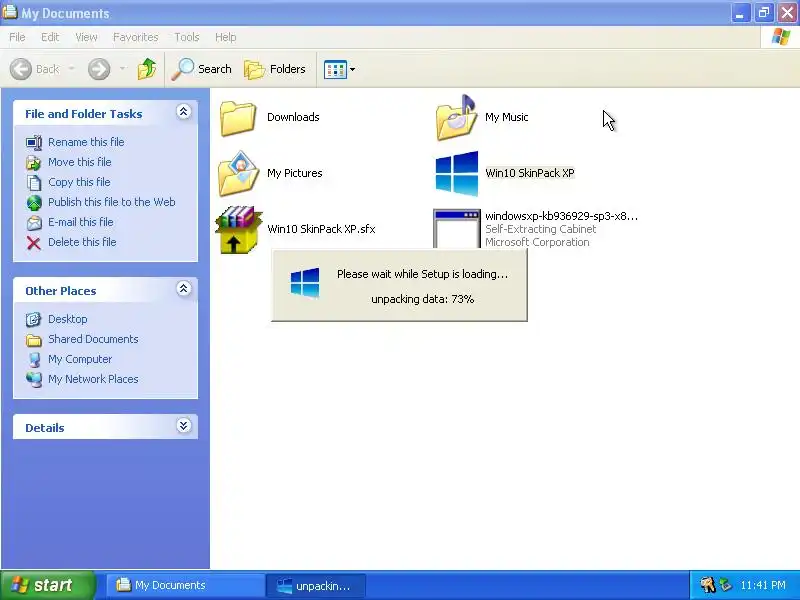Click the Publish to Web globe icon

pos(34,203)
